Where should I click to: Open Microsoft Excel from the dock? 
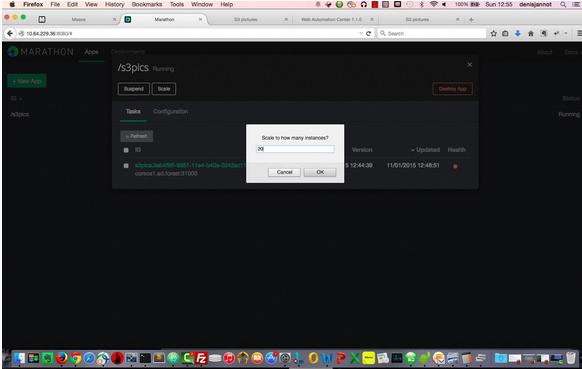tap(355, 358)
